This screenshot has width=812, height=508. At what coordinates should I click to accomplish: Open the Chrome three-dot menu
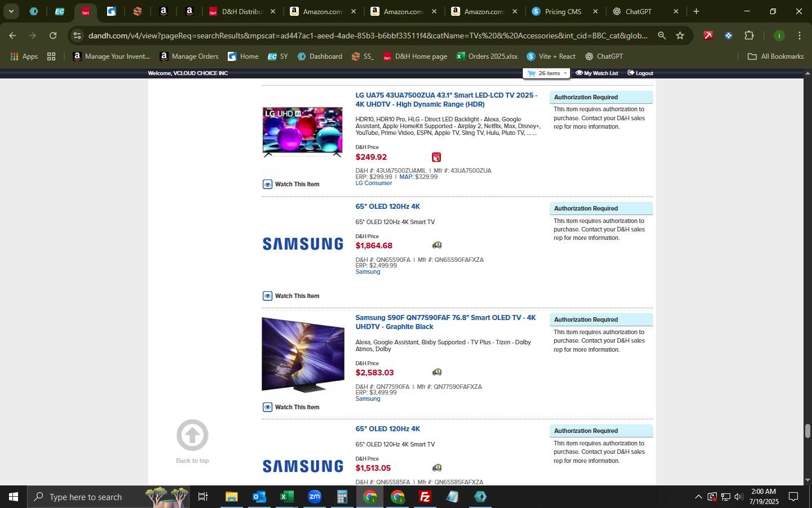[x=799, y=36]
